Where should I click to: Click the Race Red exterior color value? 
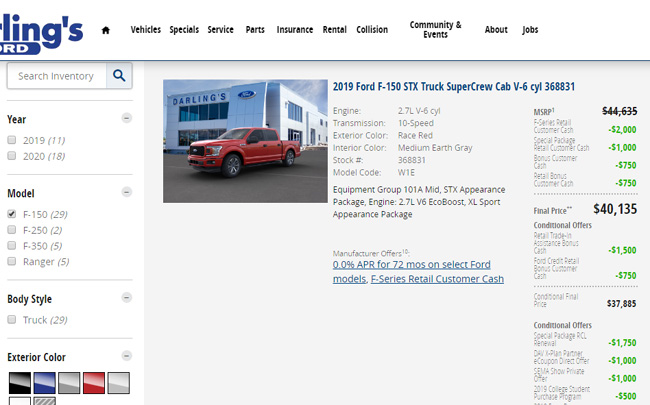(415, 136)
